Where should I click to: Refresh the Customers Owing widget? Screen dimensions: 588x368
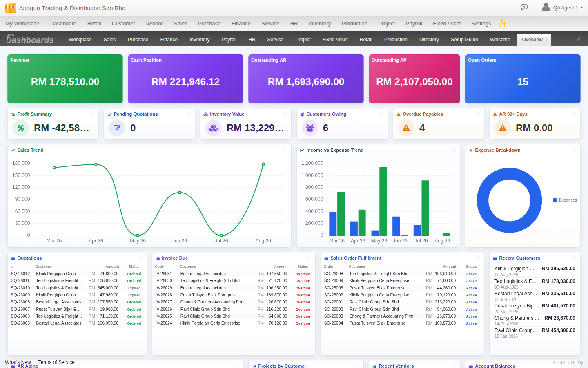(x=381, y=114)
